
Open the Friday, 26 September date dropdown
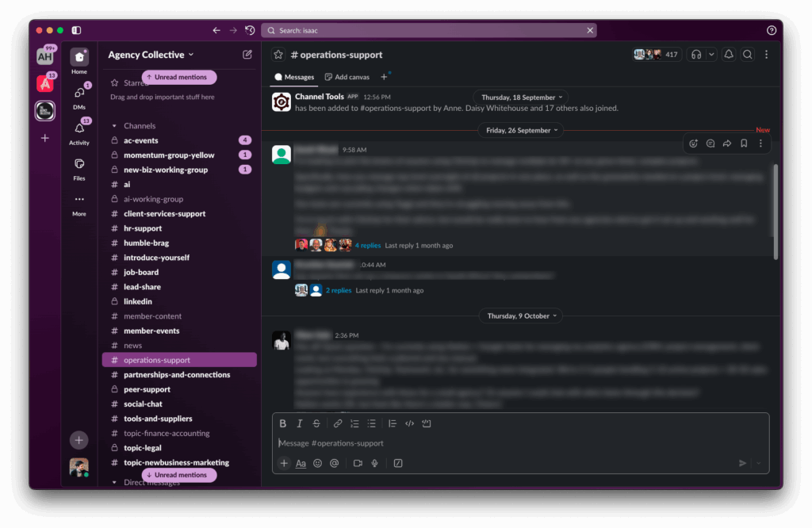[521, 129]
